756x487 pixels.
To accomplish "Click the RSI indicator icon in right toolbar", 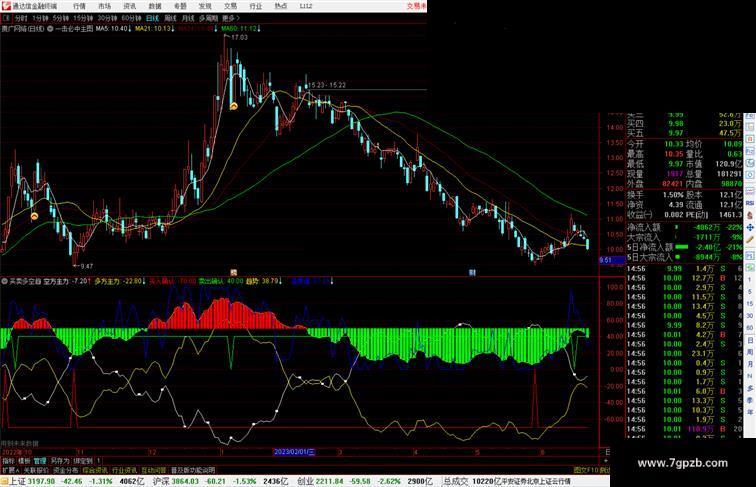I will [x=750, y=203].
